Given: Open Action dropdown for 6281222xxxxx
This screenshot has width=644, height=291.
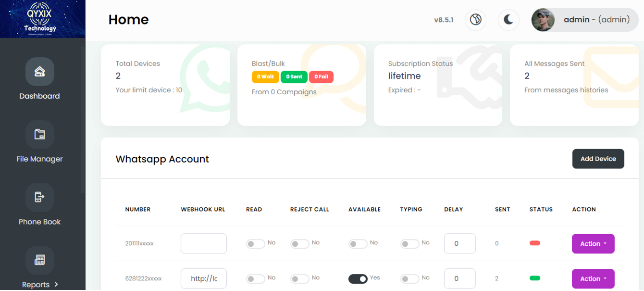Looking at the screenshot, I should click(x=593, y=279).
